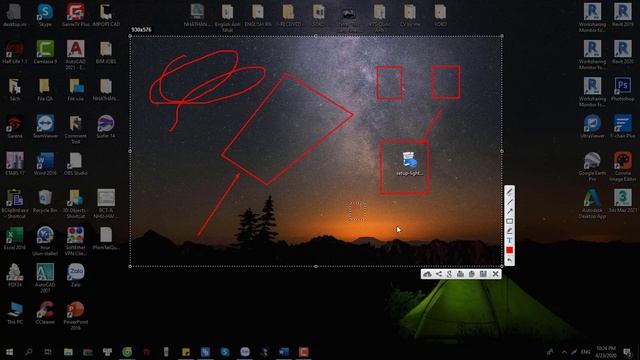Open the red color picker swatch

(x=509, y=250)
